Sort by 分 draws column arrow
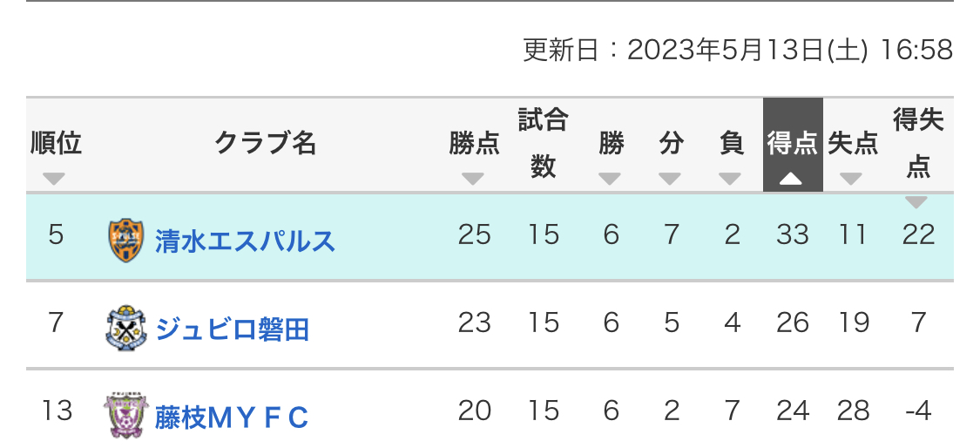Viewport: 980px width, 448px height. click(x=670, y=179)
